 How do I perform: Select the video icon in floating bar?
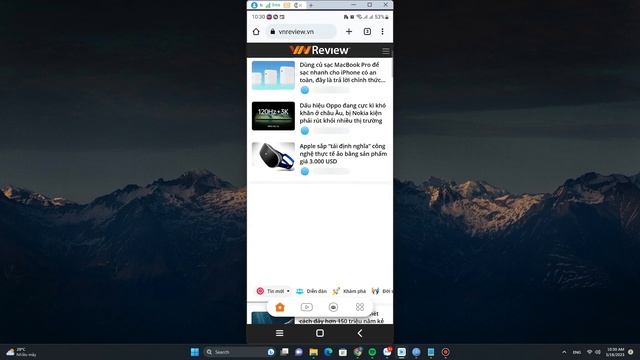pos(307,307)
